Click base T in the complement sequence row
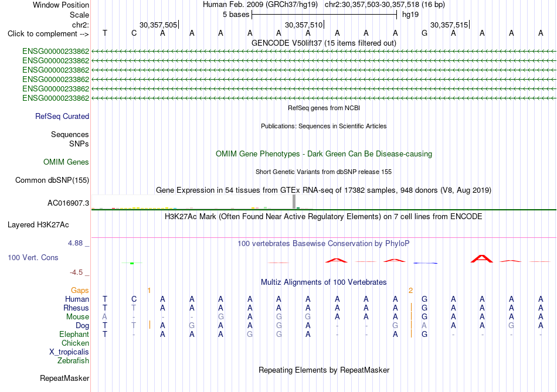This screenshot has height=392, width=557. point(105,33)
